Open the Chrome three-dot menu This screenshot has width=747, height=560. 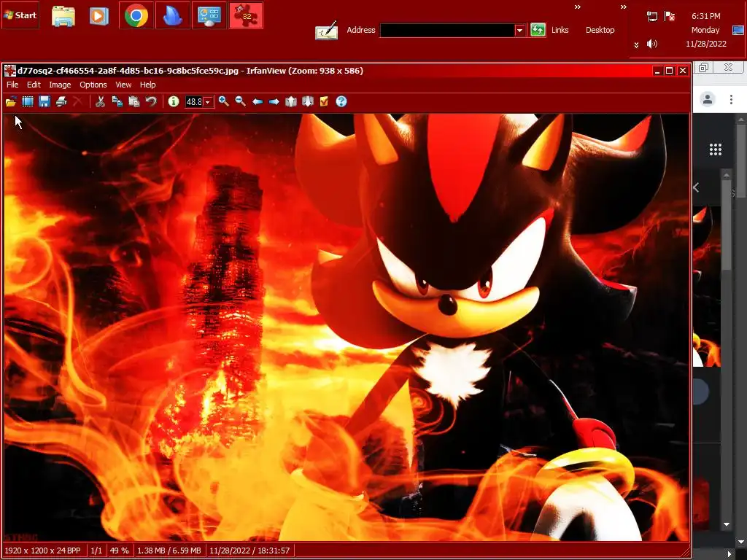click(x=731, y=99)
